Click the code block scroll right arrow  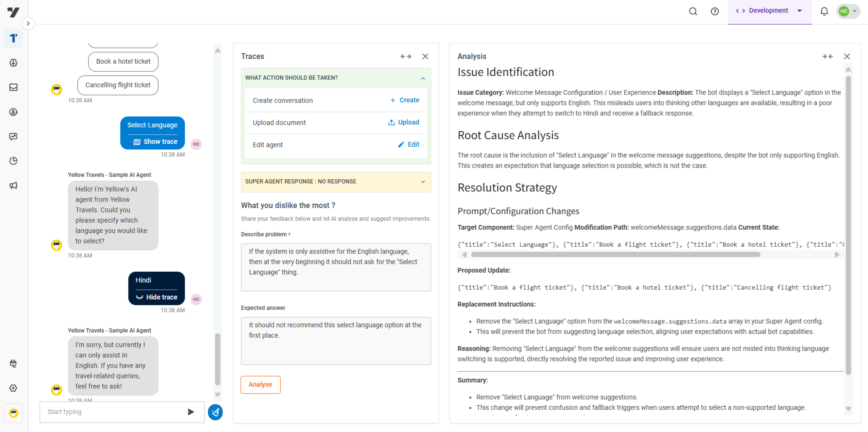837,255
